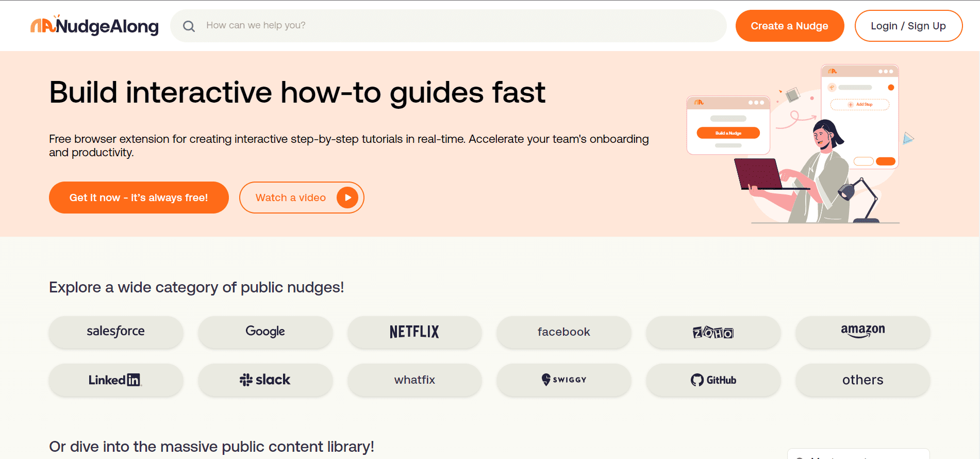Click the orange play icon
Viewport: 980px width, 459px height.
[347, 198]
